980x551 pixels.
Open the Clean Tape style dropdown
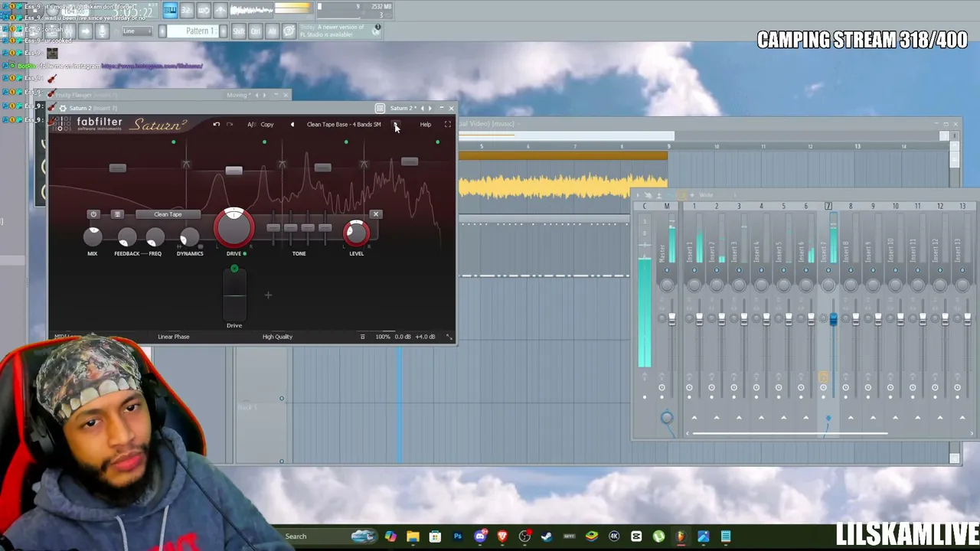(x=168, y=214)
